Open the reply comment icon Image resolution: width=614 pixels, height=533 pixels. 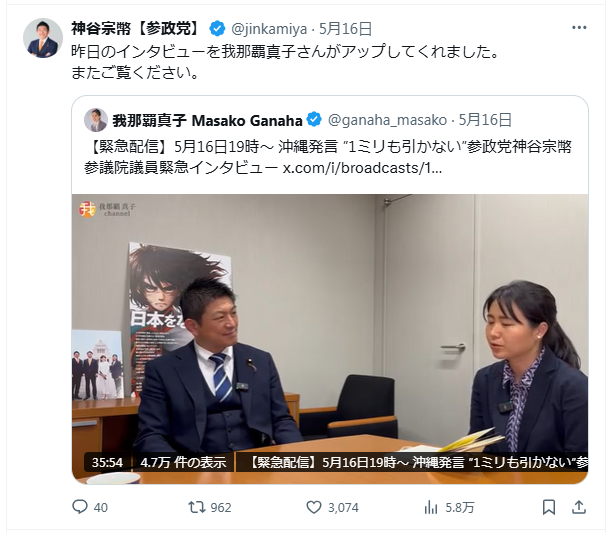coord(80,507)
